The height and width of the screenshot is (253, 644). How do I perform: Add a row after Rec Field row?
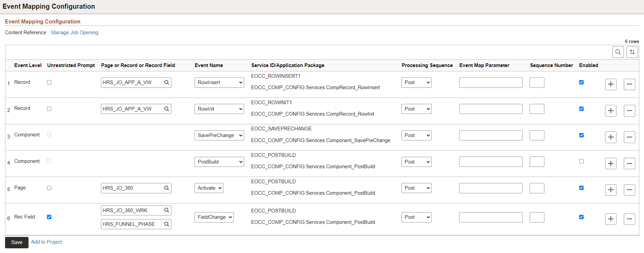click(x=610, y=219)
